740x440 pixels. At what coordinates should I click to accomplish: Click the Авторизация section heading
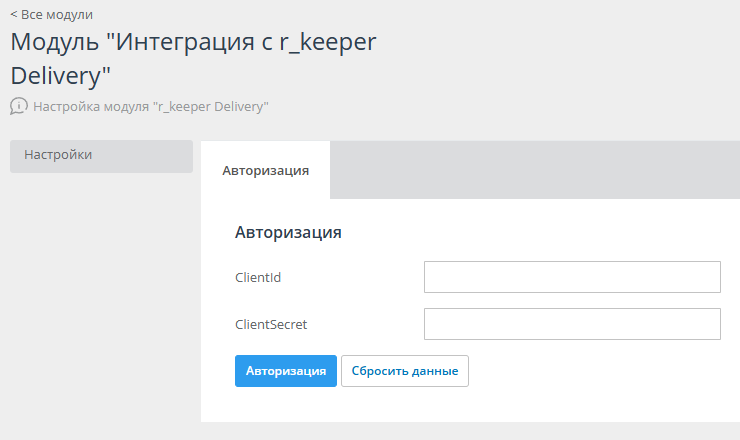(x=288, y=232)
